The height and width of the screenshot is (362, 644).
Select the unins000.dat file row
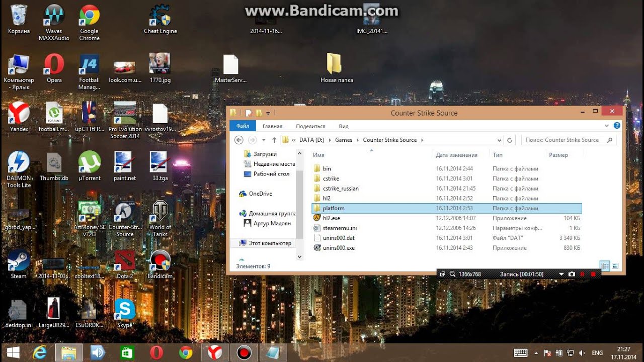click(446, 238)
